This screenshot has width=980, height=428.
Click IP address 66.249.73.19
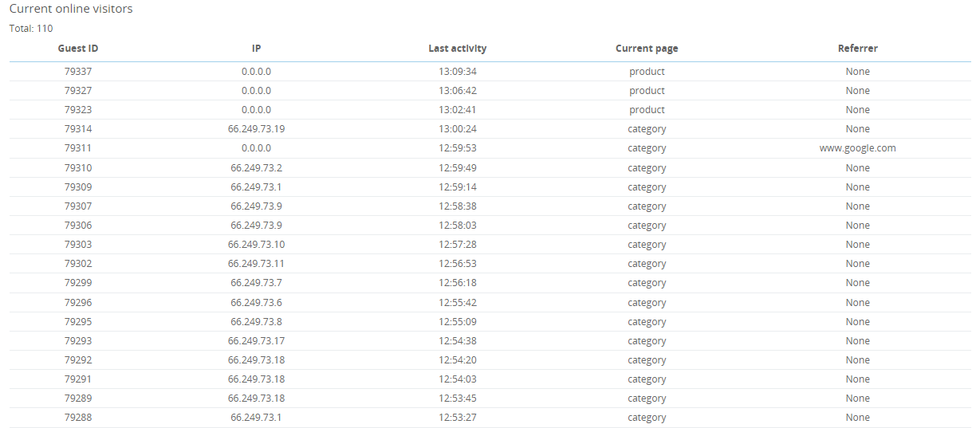tap(256, 129)
